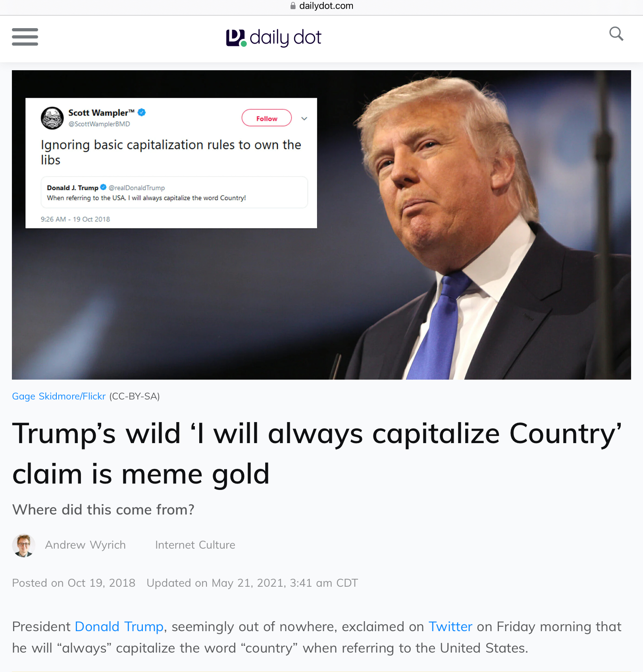This screenshot has height=672, width=643.
Task: Open the Twitter link in article text
Action: [x=450, y=627]
